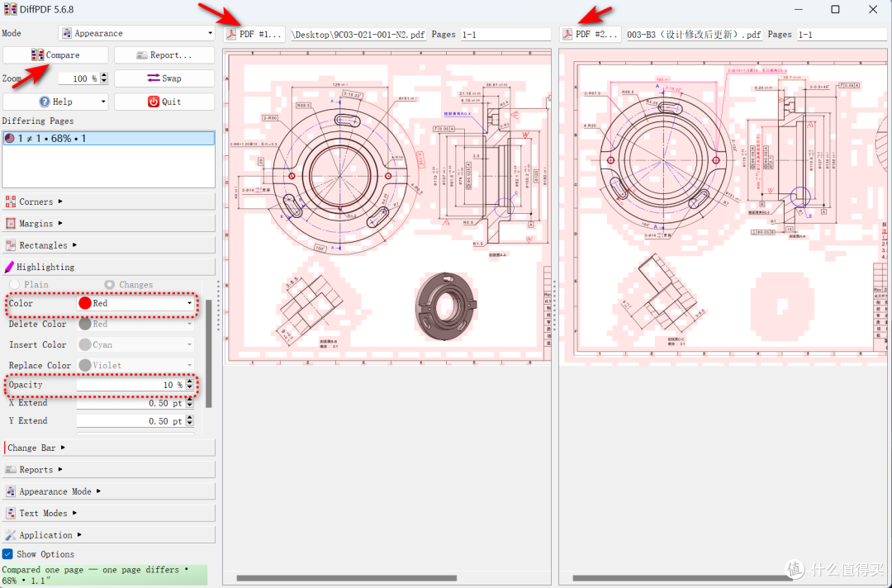Open the highlight Color dropdown
The height and width of the screenshot is (588, 892).
135,303
